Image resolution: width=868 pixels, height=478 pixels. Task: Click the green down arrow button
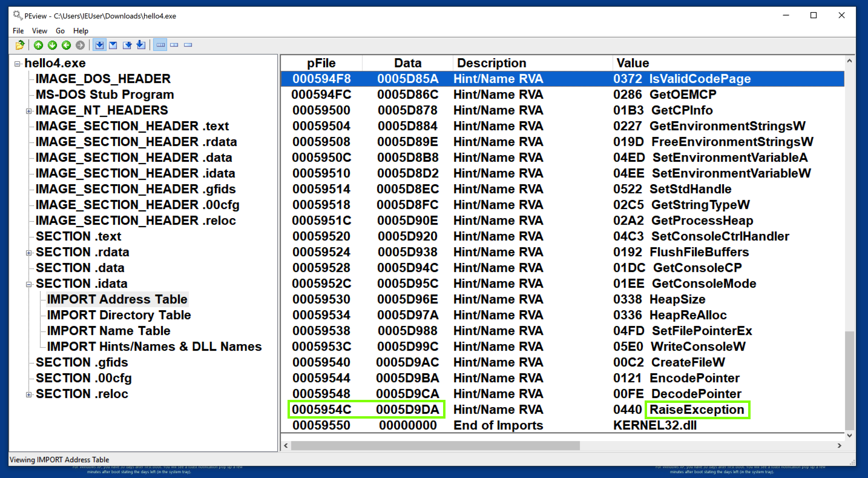[x=52, y=45]
